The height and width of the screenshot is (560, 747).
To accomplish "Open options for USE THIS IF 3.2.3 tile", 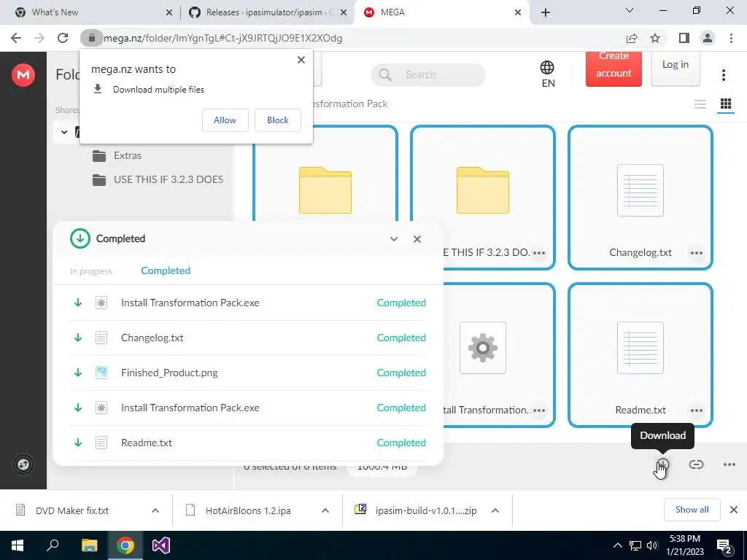I will [539, 253].
